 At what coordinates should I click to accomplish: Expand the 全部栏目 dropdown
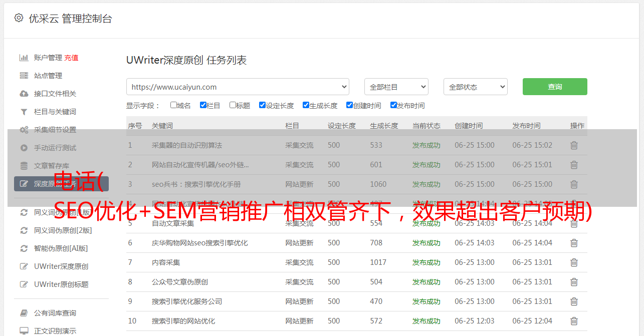coord(396,87)
